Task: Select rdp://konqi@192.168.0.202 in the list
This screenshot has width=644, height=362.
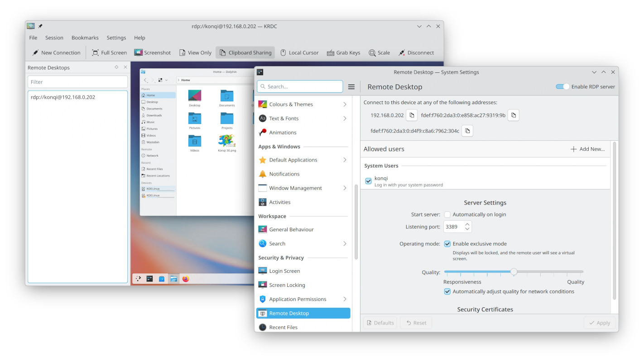Action: [77, 97]
